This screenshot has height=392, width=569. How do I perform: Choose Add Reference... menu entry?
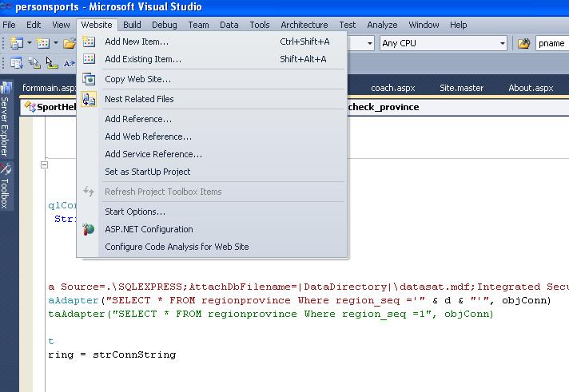(x=213, y=119)
